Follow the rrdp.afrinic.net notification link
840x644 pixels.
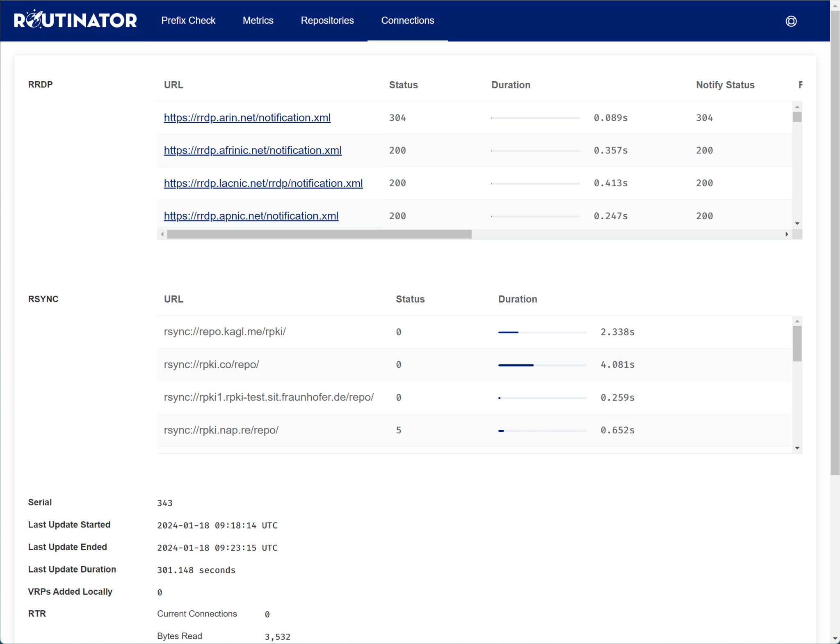point(253,151)
